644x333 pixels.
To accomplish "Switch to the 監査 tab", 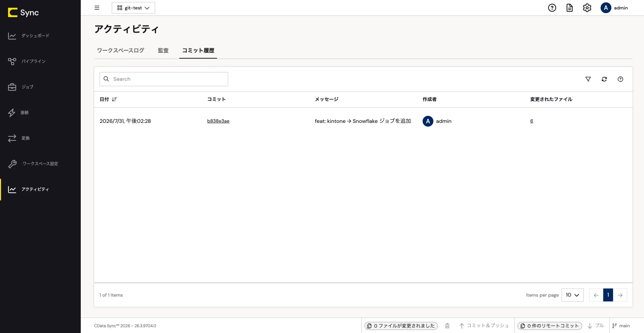I will point(163,51).
